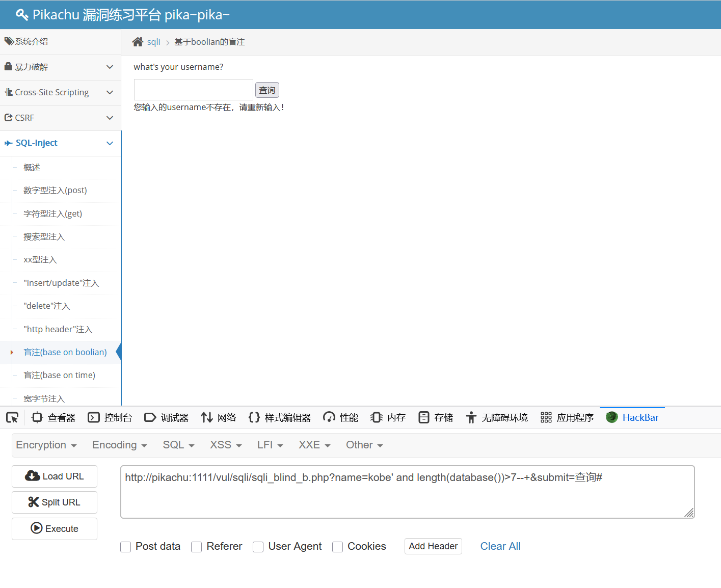The width and height of the screenshot is (721, 588).
Task: Expand the 暴力破解 sidebar section chevron
Action: coord(110,67)
